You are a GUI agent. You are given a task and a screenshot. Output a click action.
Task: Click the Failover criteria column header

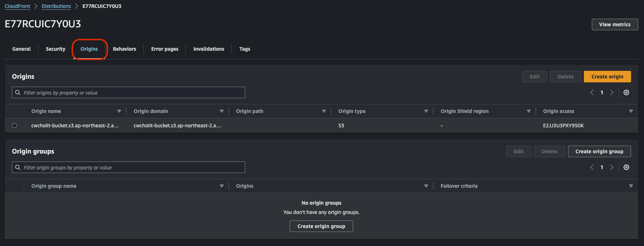click(459, 186)
